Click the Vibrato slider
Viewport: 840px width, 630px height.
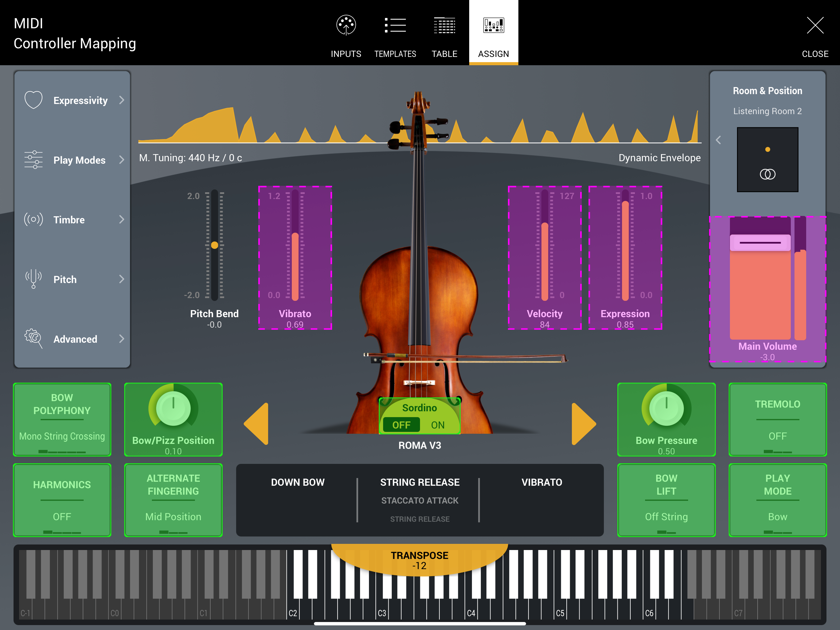(x=295, y=246)
